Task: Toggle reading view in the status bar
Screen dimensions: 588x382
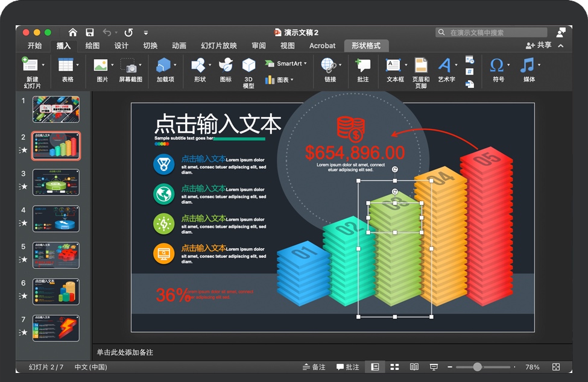Action: point(414,367)
